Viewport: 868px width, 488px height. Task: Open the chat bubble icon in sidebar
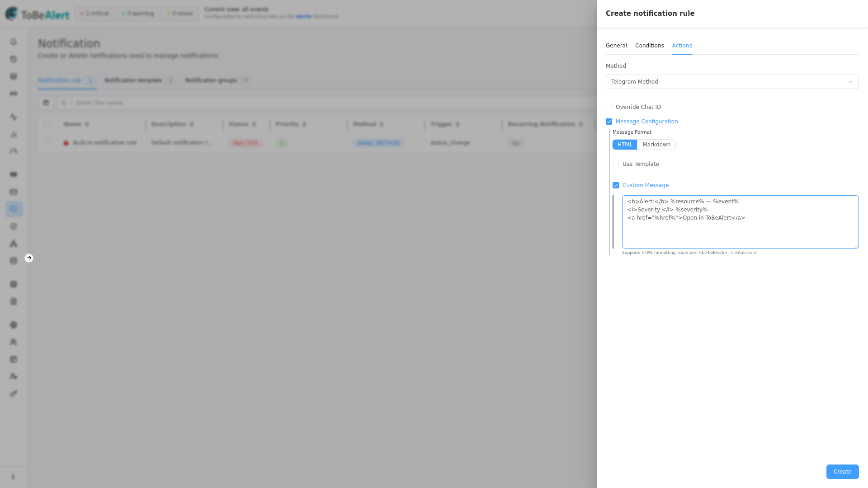pos(14,175)
